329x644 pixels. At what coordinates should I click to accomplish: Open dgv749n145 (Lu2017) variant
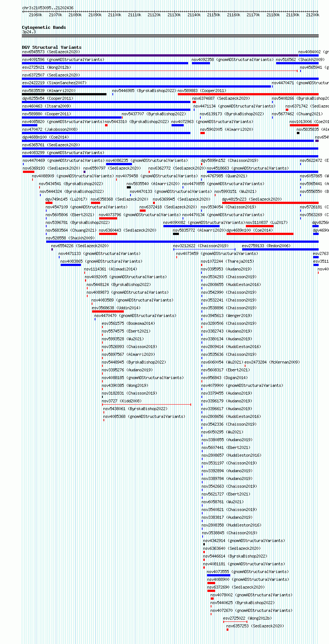66,199
